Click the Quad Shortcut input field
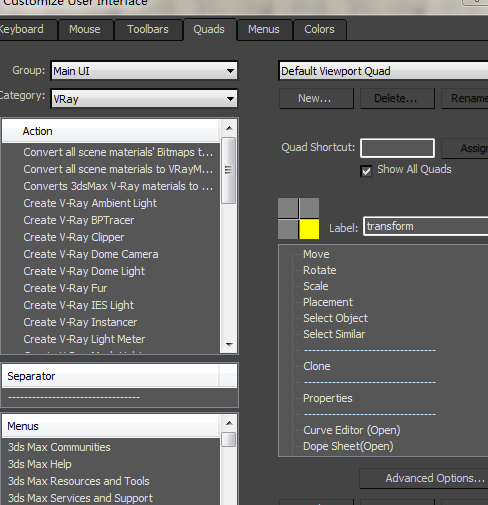 397,148
